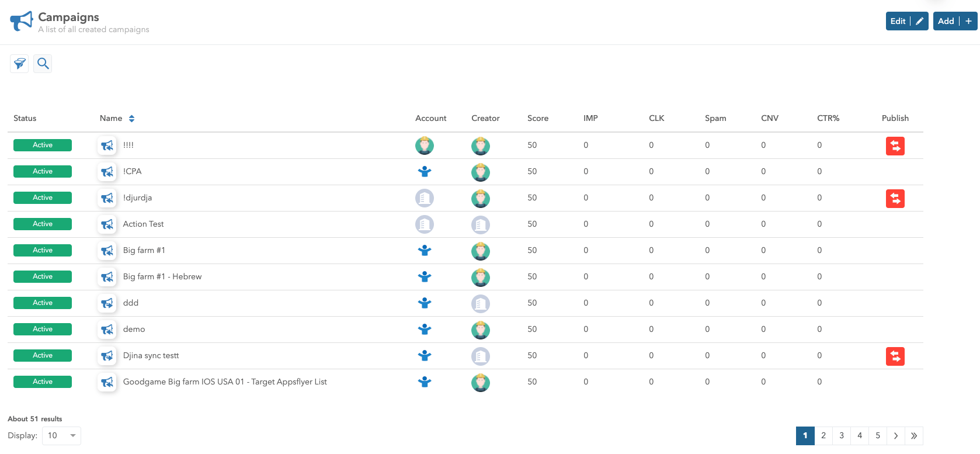Click the red publish icon for !!!! campaign
The width and height of the screenshot is (980, 454).
[x=895, y=145]
